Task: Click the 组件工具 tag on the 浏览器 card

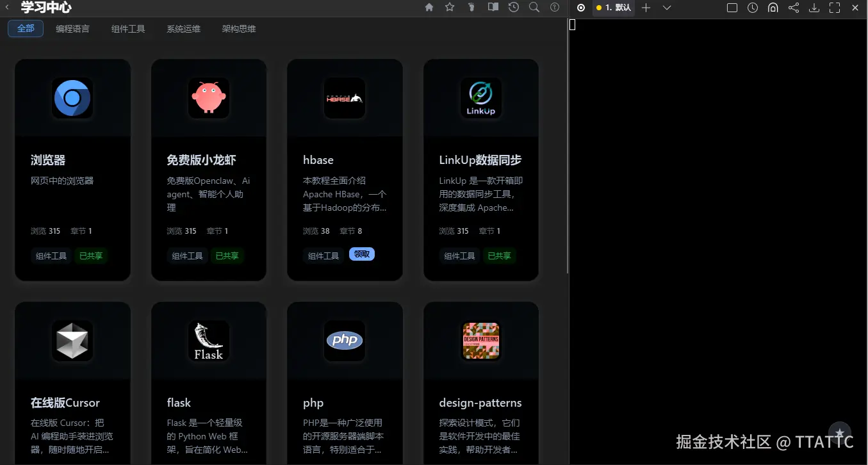Action: tap(51, 256)
